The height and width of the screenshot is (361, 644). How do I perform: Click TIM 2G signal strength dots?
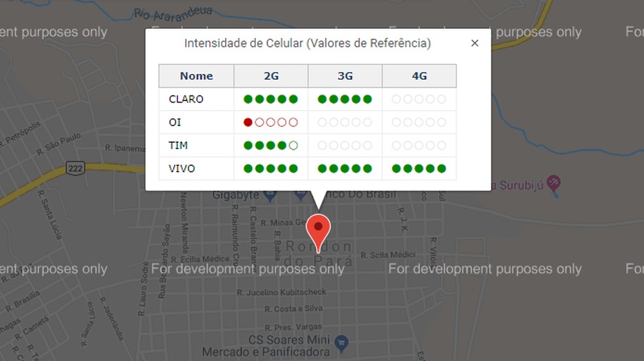[x=270, y=145]
